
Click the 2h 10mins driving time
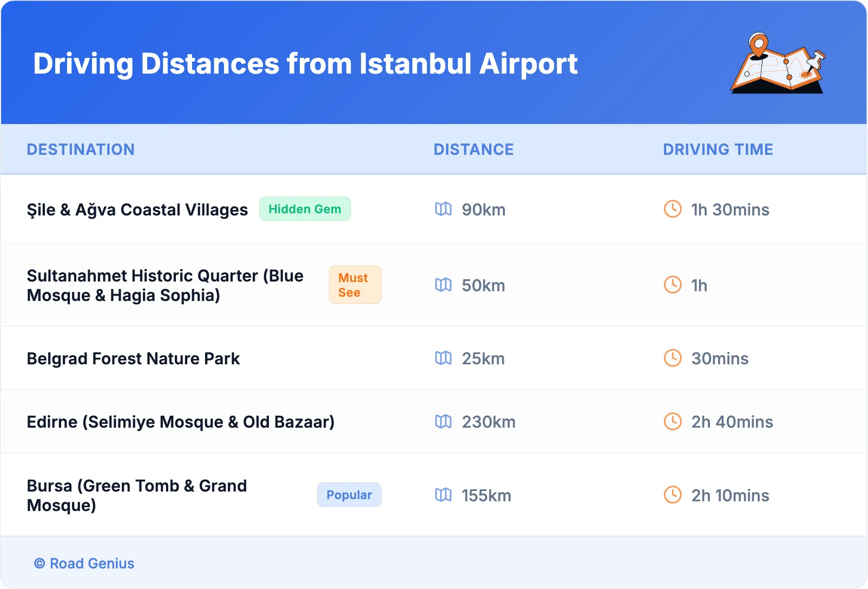730,495
